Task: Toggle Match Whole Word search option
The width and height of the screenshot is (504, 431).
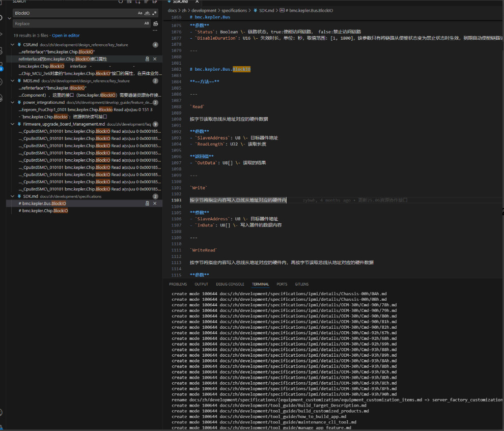Action: [147, 13]
